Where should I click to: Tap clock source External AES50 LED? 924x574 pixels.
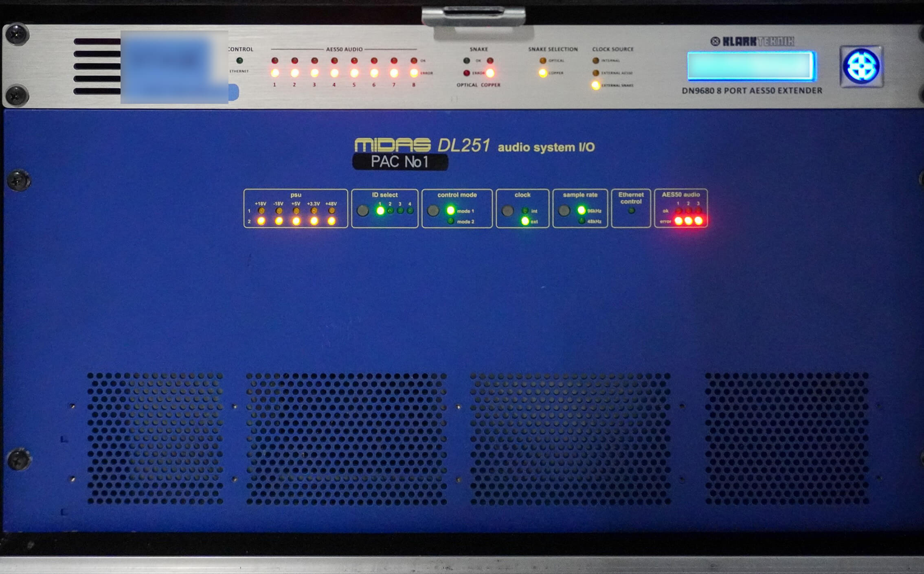pyautogui.click(x=596, y=73)
